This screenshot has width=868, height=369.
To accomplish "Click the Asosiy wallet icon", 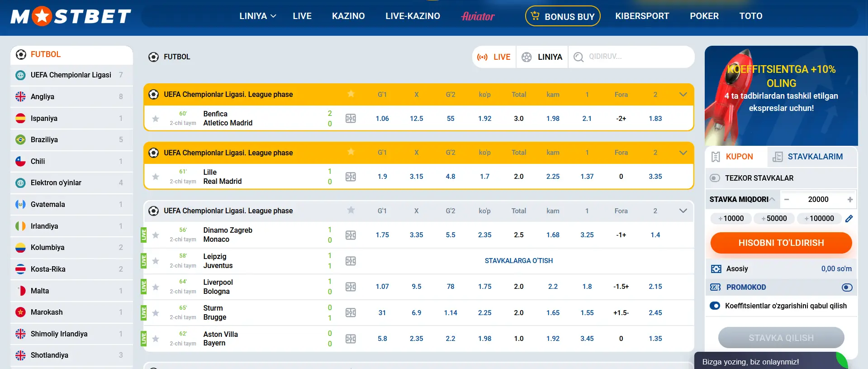I will coord(716,269).
